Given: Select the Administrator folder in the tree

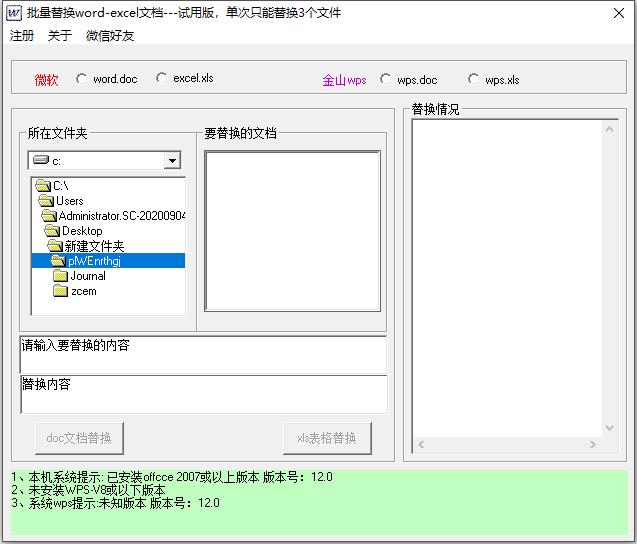Looking at the screenshot, I should pyautogui.click(x=121, y=216).
